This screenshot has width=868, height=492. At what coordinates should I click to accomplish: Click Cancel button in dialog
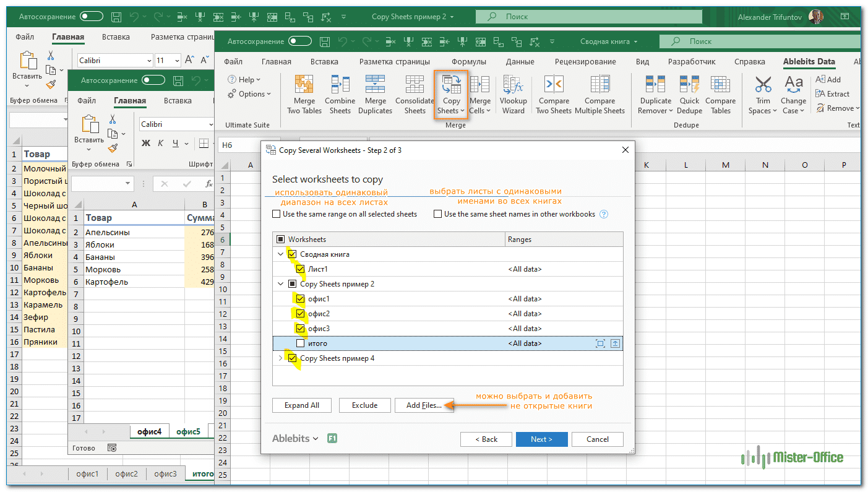pyautogui.click(x=597, y=439)
